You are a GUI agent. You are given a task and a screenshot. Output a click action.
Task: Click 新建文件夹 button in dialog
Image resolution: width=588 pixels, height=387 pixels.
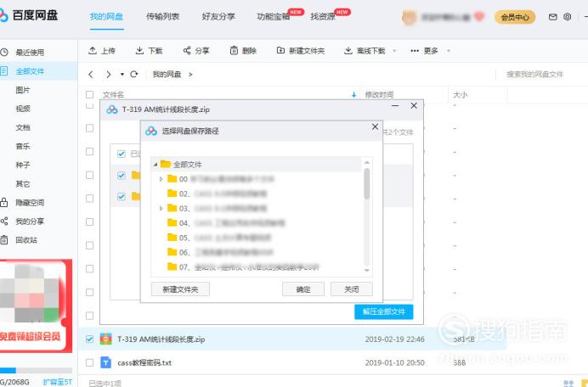pos(180,289)
